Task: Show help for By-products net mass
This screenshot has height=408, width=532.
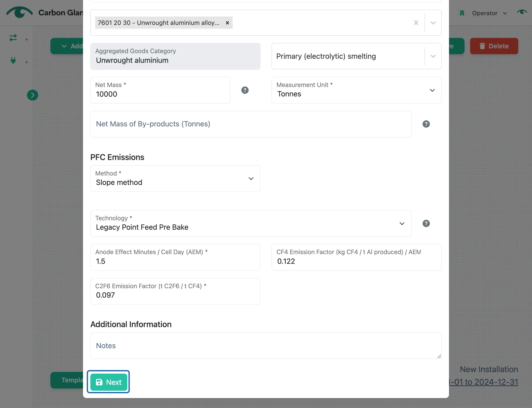Action: click(426, 124)
